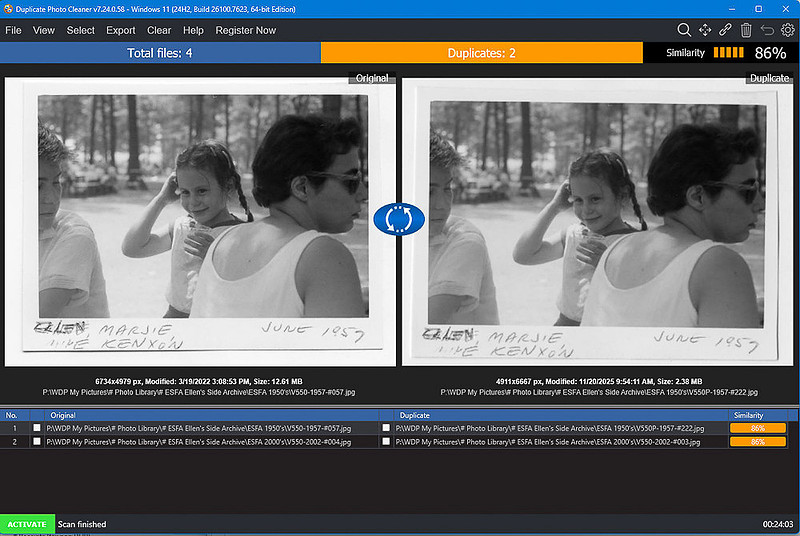
Task: Open the Clear menu
Action: pyautogui.click(x=159, y=31)
